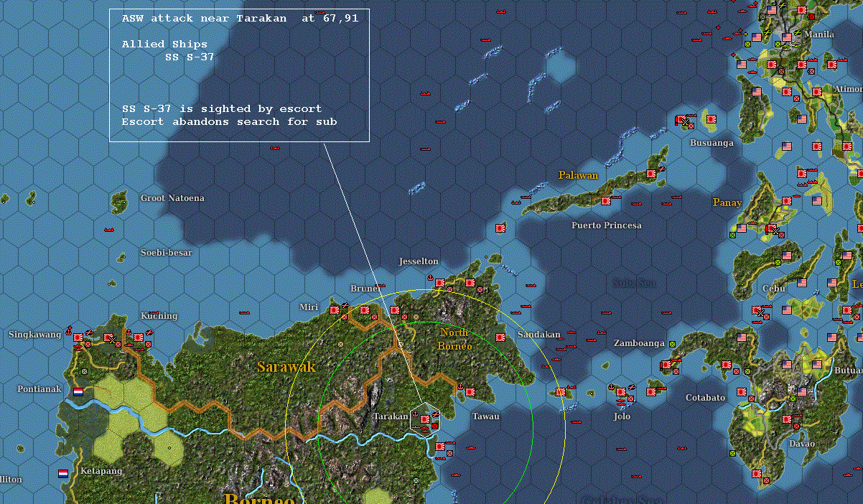Click the airfield icon next to Miri
Screen dimensions: 863x504
345,305
